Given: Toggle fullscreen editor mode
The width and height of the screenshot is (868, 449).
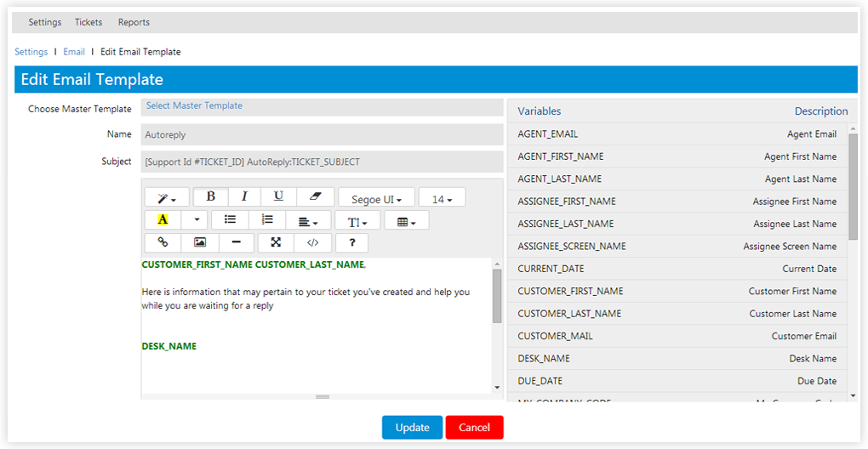Looking at the screenshot, I should [x=276, y=242].
